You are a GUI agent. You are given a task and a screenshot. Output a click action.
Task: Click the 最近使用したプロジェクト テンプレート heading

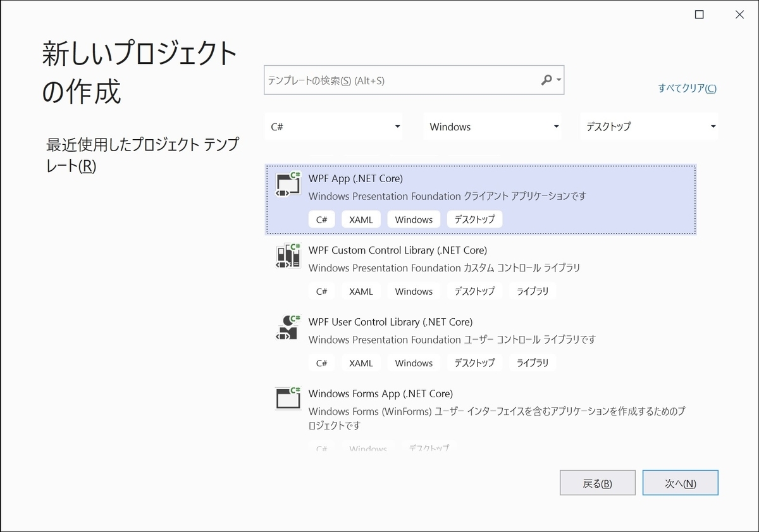(x=142, y=155)
